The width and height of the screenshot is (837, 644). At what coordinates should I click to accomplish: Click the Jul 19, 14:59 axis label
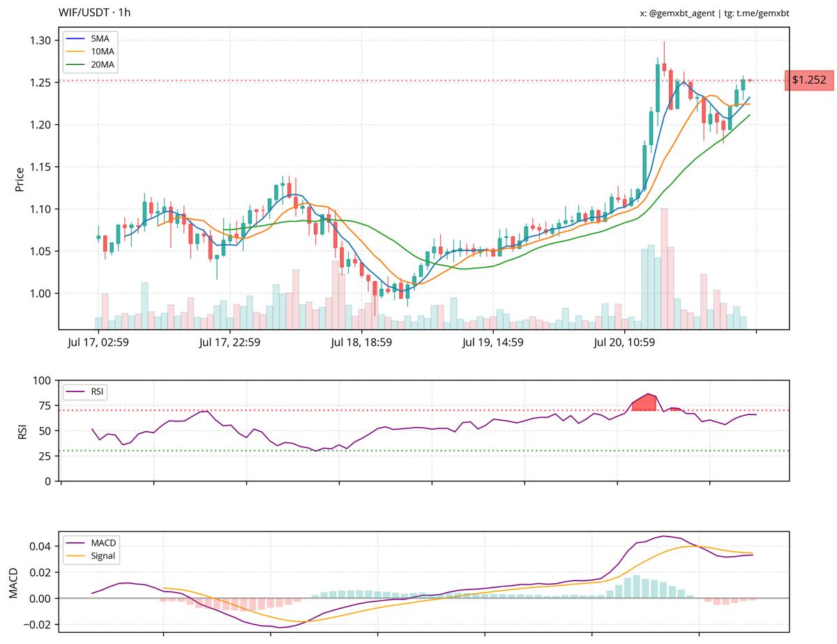coord(493,343)
